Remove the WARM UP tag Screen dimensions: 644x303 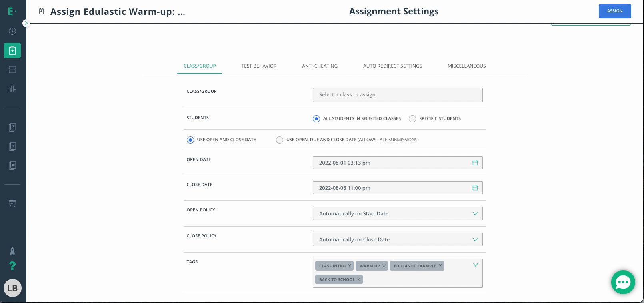(x=384, y=266)
